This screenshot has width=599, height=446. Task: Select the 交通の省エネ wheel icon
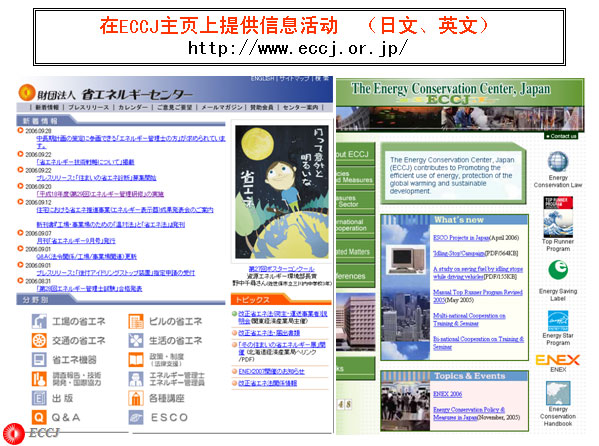(39, 340)
